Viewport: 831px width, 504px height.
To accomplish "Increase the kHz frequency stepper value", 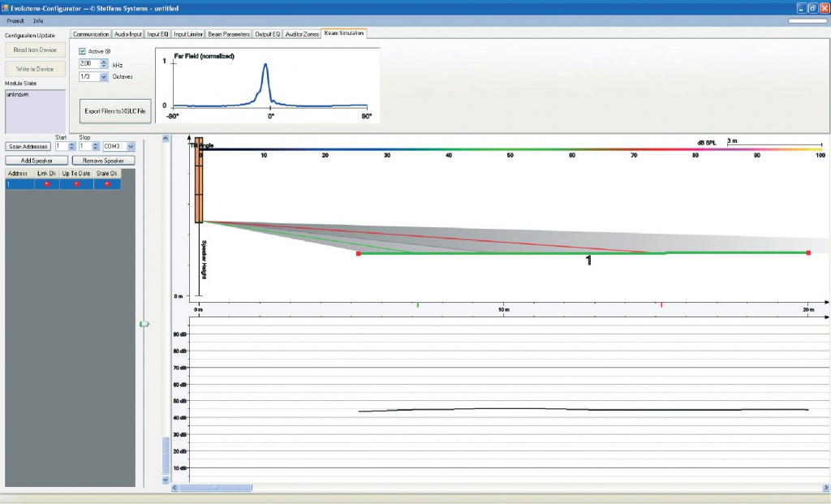I will tap(104, 61).
